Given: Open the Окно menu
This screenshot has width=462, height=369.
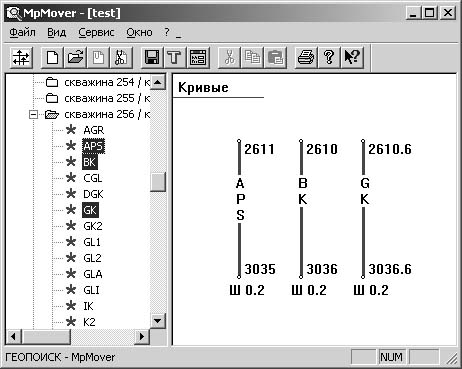Looking at the screenshot, I should (139, 32).
